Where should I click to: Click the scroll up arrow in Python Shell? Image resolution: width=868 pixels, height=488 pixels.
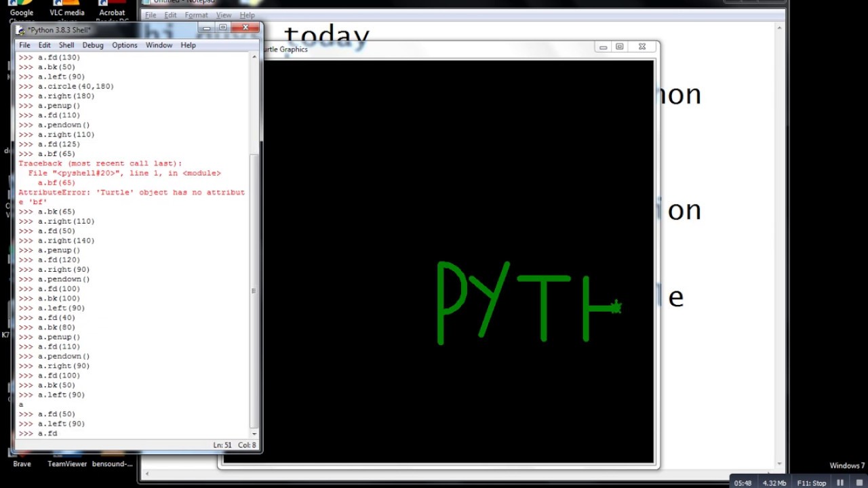254,57
